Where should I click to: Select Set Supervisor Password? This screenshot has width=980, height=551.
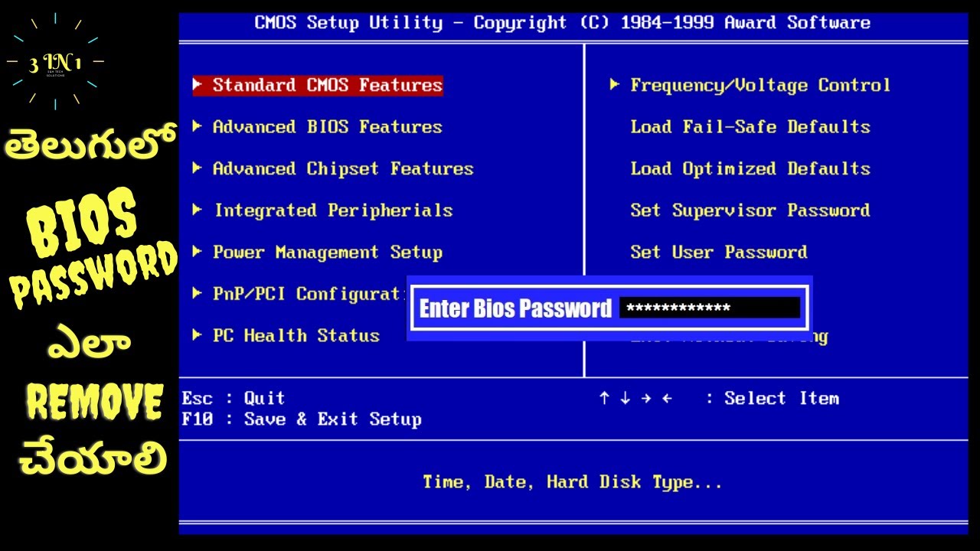[x=750, y=210]
